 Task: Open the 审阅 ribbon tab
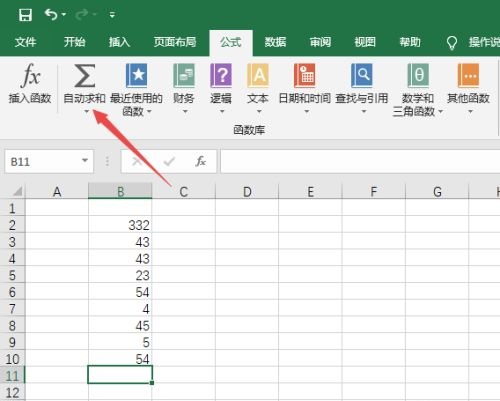320,42
